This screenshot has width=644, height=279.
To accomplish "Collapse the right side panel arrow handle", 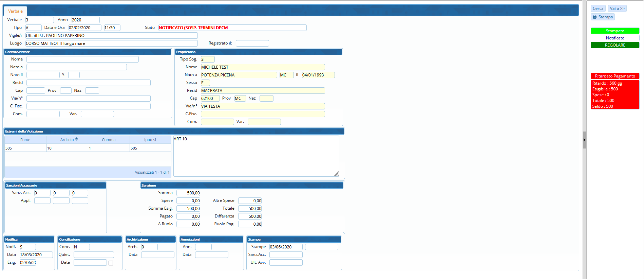I will tap(584, 140).
